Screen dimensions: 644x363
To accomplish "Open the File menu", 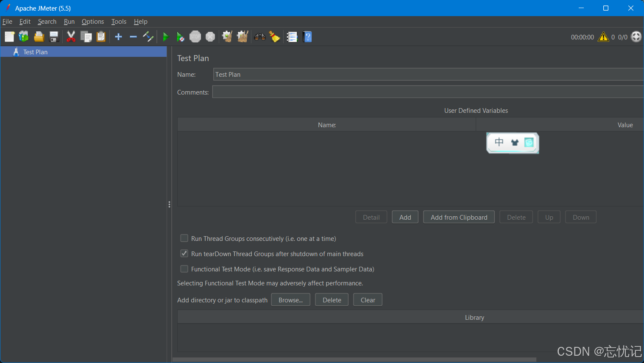I will coord(7,22).
